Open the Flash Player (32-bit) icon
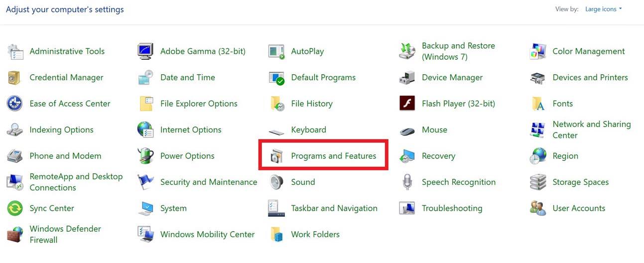This screenshot has height=263, width=644. pos(407,104)
